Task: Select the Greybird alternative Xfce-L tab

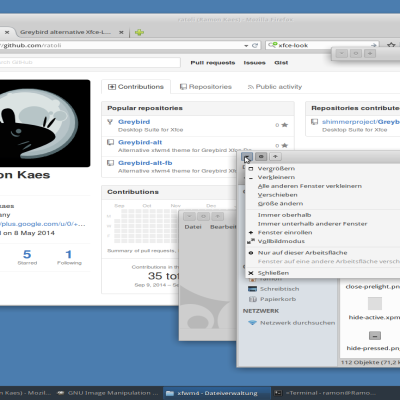Action: click(x=65, y=32)
